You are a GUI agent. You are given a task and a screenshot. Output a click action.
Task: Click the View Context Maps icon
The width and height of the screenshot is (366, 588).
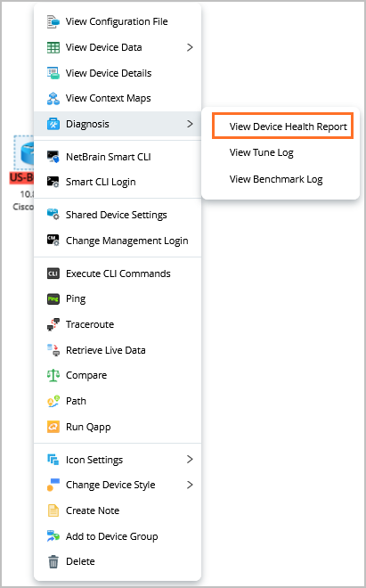pos(53,98)
